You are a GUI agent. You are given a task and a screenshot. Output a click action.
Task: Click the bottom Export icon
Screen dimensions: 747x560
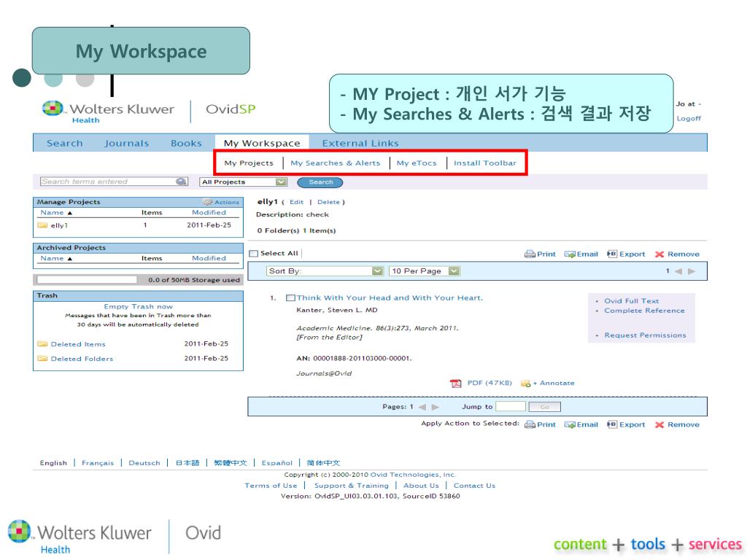[x=612, y=424]
